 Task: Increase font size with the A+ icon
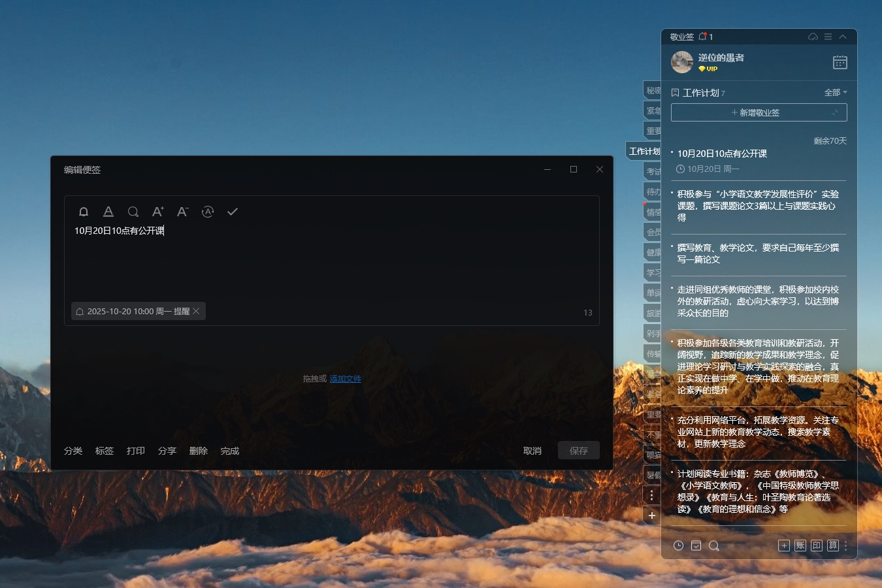[x=158, y=212]
